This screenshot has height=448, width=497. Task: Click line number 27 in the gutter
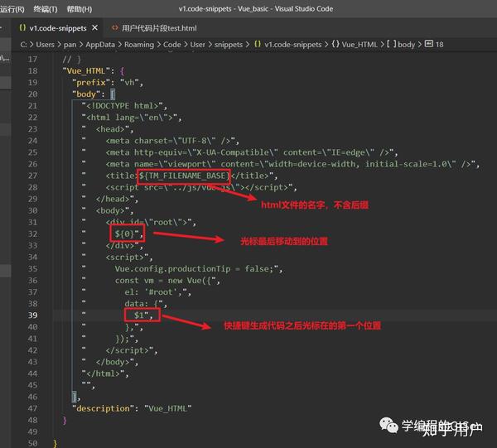(32, 176)
